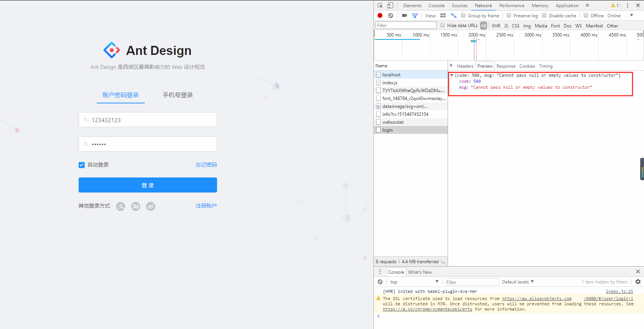The width and height of the screenshot is (644, 329).
Task: Clear the network log
Action: tap(390, 15)
